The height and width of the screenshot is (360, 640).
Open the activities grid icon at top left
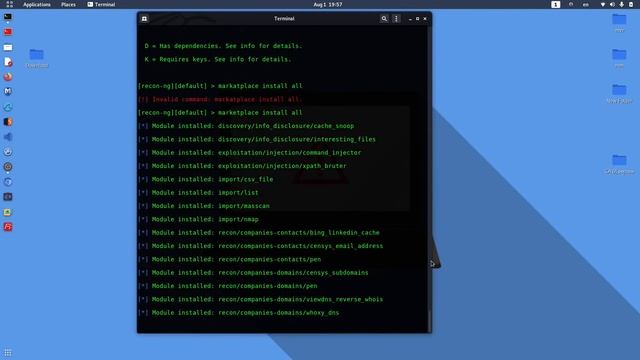[x=9, y=4]
